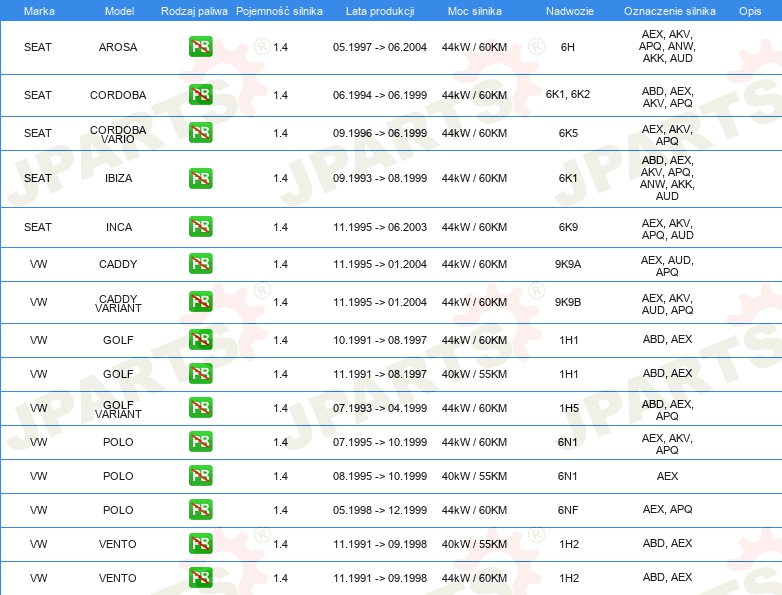782x595 pixels.
Task: Click the date range 05.1997 -> 06.2004
Action: tap(380, 47)
